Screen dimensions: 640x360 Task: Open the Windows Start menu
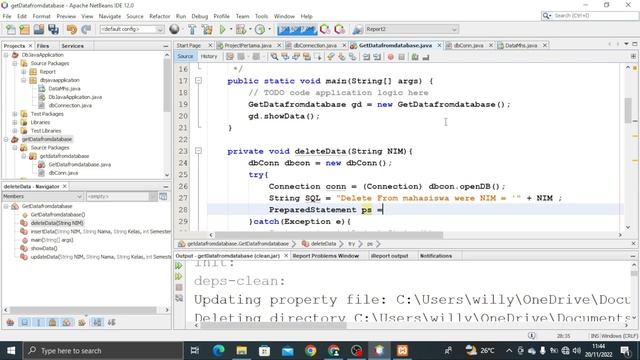[11, 351]
